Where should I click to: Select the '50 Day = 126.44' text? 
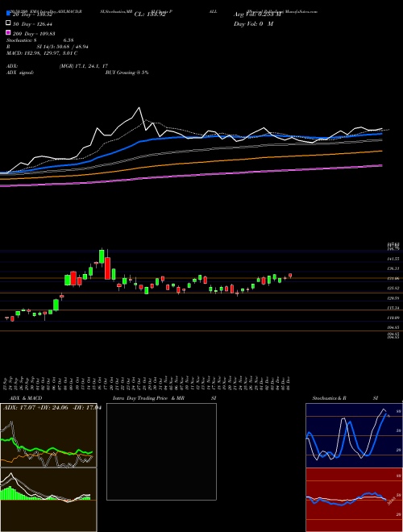33,24
